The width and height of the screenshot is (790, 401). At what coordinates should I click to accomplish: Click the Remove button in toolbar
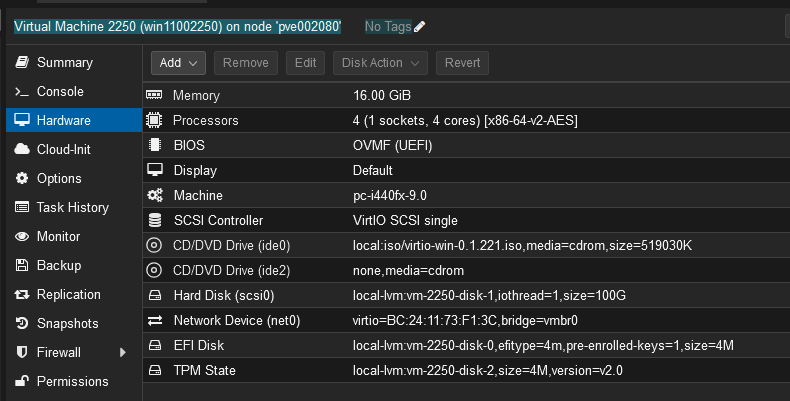tap(245, 62)
